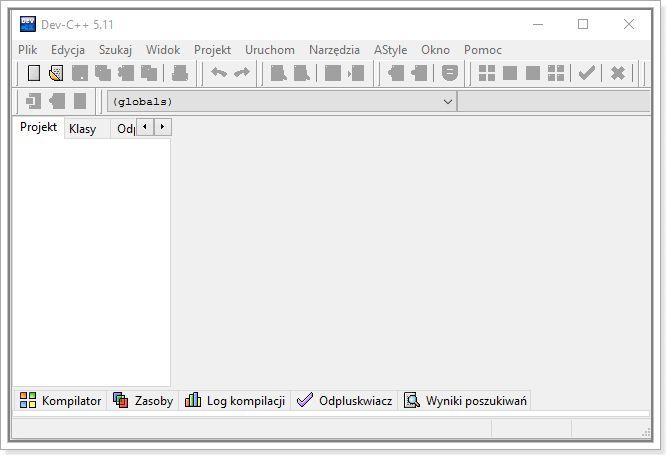
Task: Open a file using the Open project/file icon
Action: point(56,73)
